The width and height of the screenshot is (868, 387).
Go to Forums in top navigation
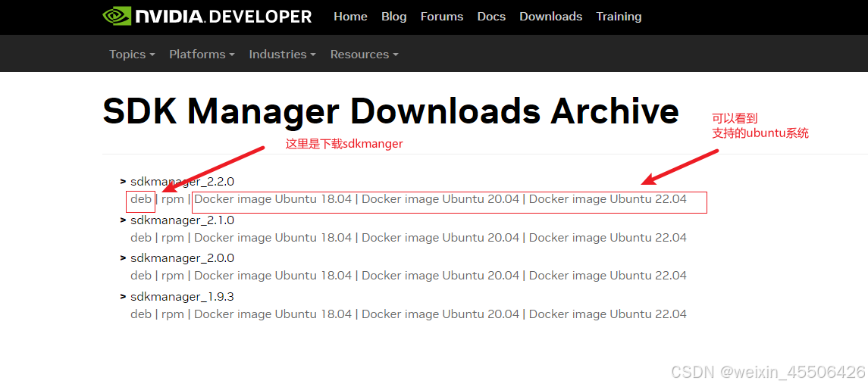(x=442, y=17)
